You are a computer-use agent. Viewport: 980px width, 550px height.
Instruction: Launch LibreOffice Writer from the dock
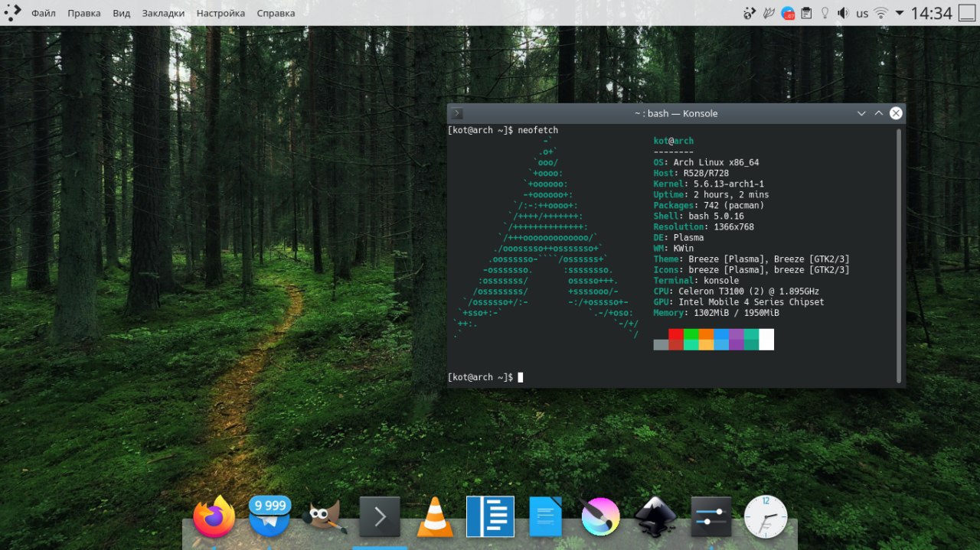(546, 517)
